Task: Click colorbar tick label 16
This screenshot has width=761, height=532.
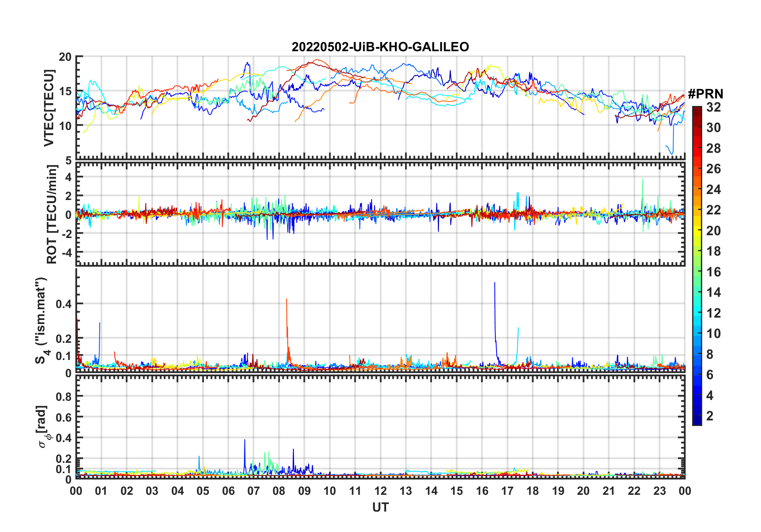Action: pyautogui.click(x=713, y=272)
